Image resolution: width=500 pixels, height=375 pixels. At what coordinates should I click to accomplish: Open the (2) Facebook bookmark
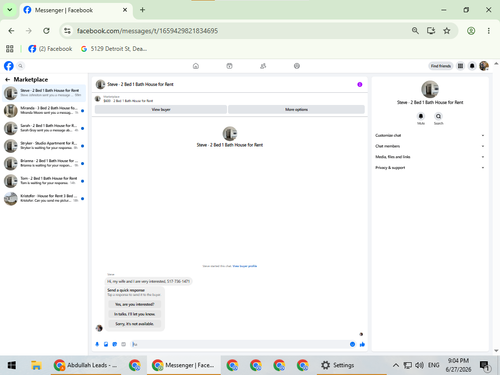tap(50, 49)
